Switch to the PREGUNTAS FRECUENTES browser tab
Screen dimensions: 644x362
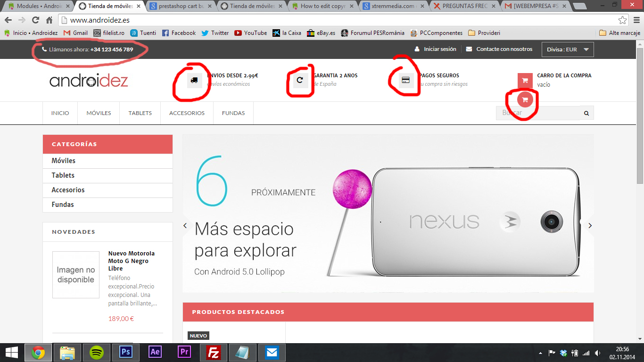pos(465,7)
